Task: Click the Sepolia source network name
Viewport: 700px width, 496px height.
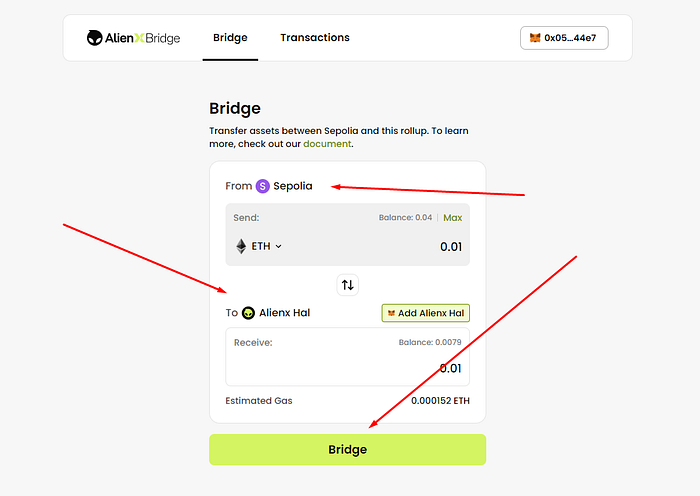Action: tap(293, 186)
